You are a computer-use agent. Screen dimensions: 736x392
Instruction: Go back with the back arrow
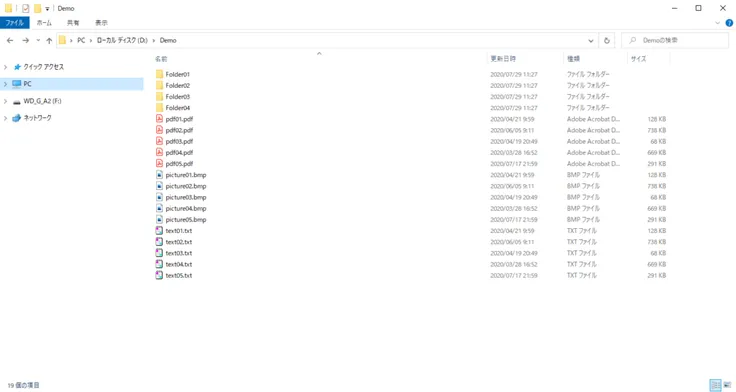click(x=10, y=40)
